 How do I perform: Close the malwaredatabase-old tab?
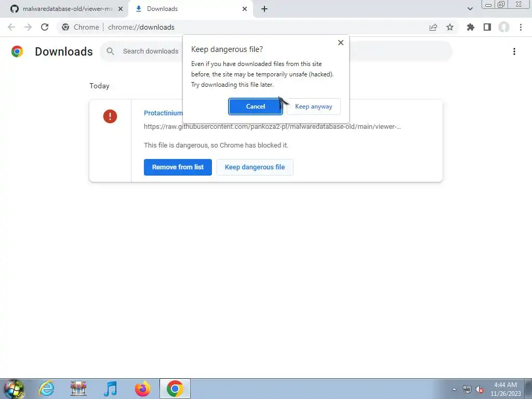tap(121, 9)
